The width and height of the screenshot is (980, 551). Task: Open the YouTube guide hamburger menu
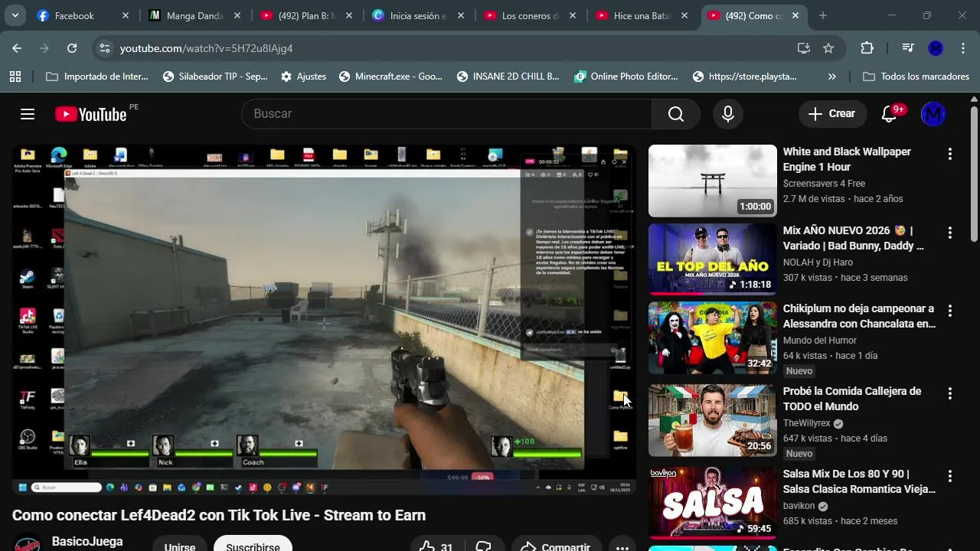click(28, 114)
